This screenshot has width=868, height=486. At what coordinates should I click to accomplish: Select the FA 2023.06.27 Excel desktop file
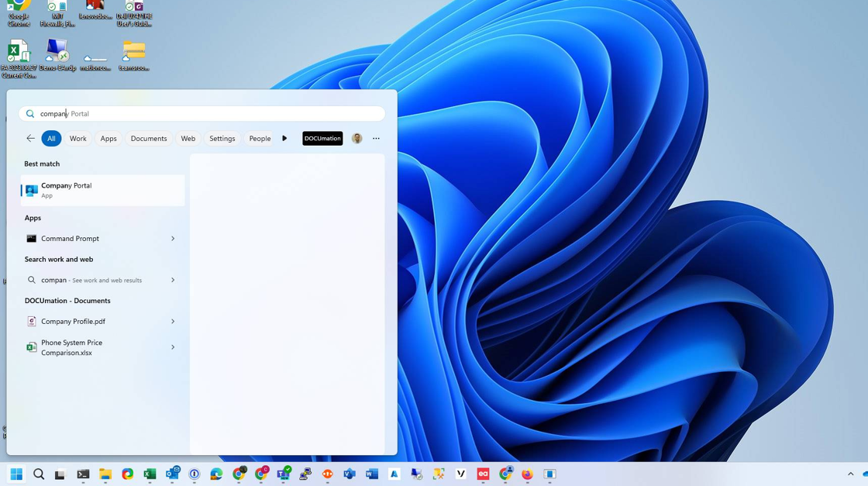(x=19, y=59)
